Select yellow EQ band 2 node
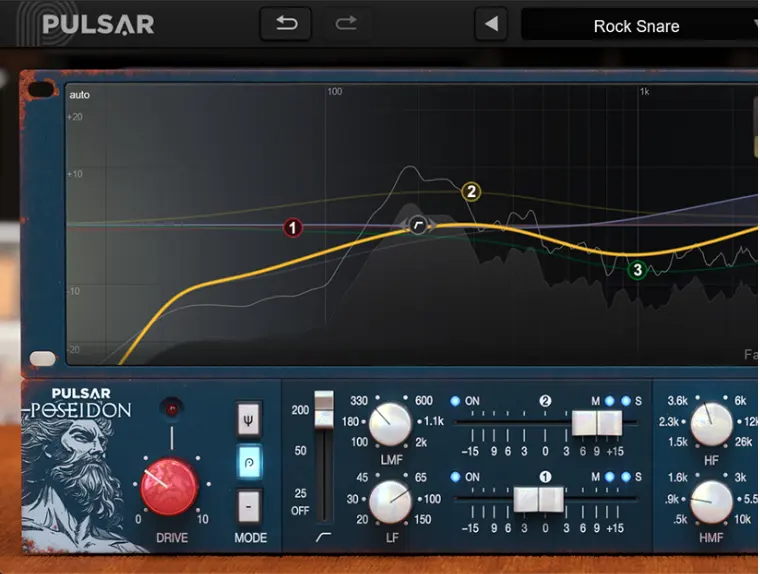The image size is (760, 574). [471, 192]
